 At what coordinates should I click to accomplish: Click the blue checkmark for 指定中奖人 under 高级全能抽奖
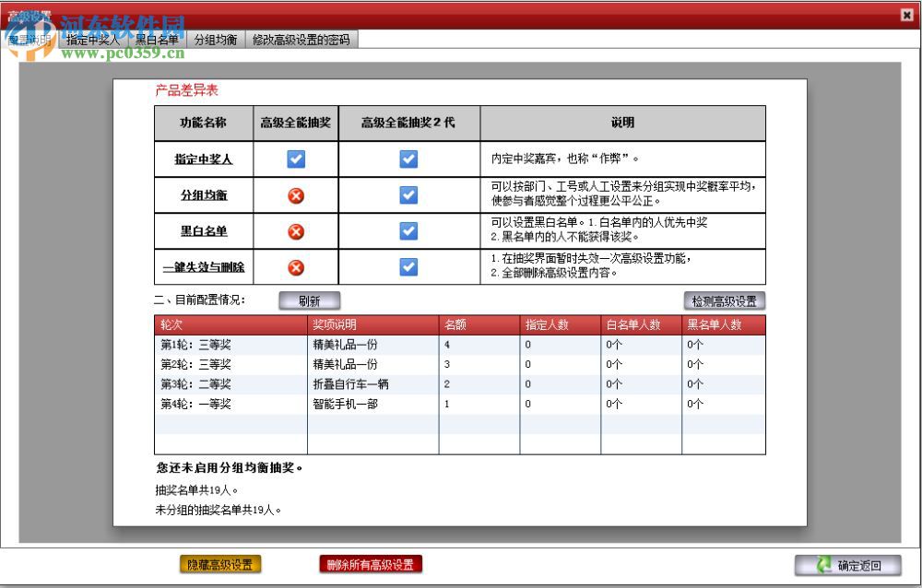[296, 159]
